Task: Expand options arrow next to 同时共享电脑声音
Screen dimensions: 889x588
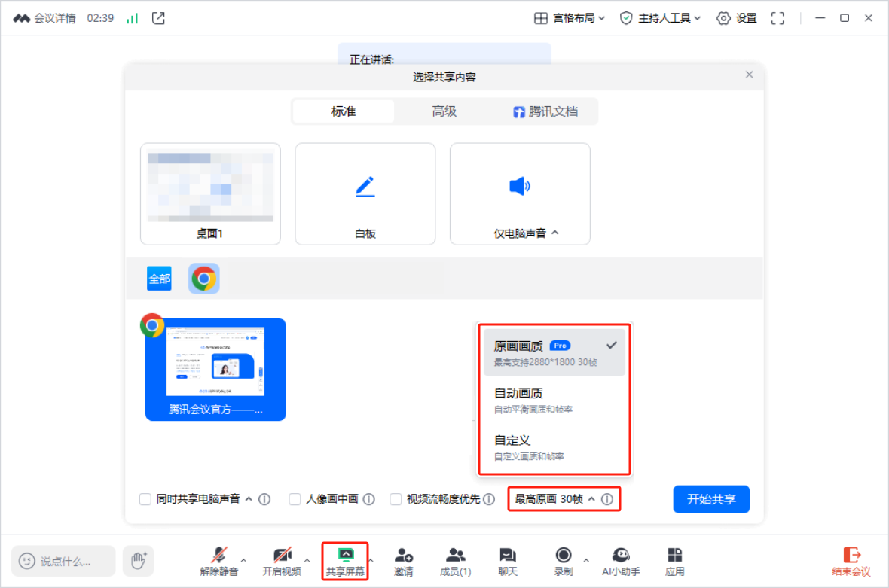Action: (x=249, y=499)
